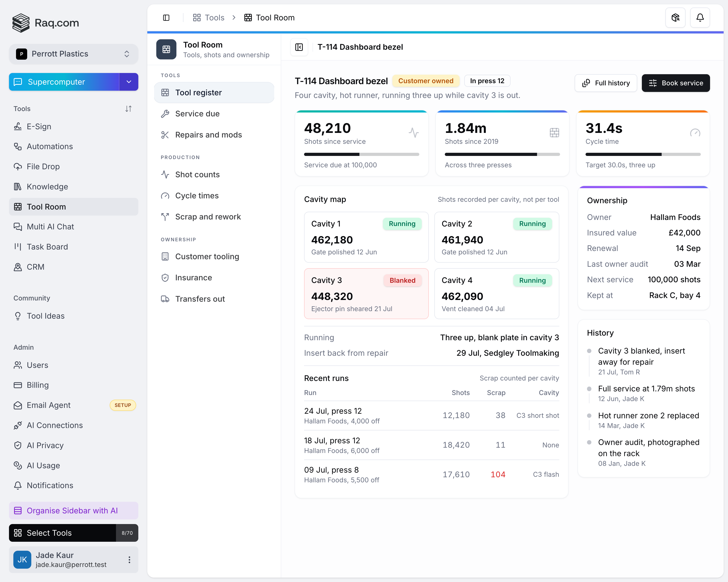728x582 pixels.
Task: Expand the Perrott Plastics workspace switcher
Action: pos(73,54)
